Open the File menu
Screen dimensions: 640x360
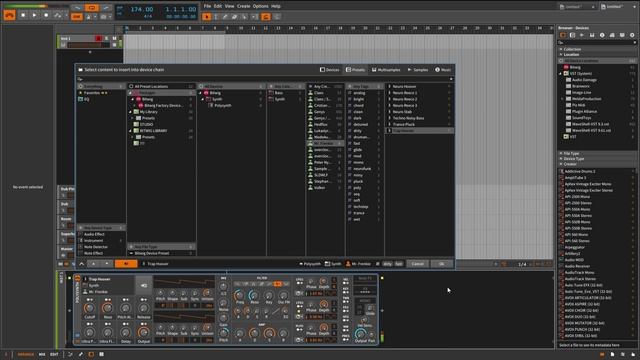(x=207, y=6)
